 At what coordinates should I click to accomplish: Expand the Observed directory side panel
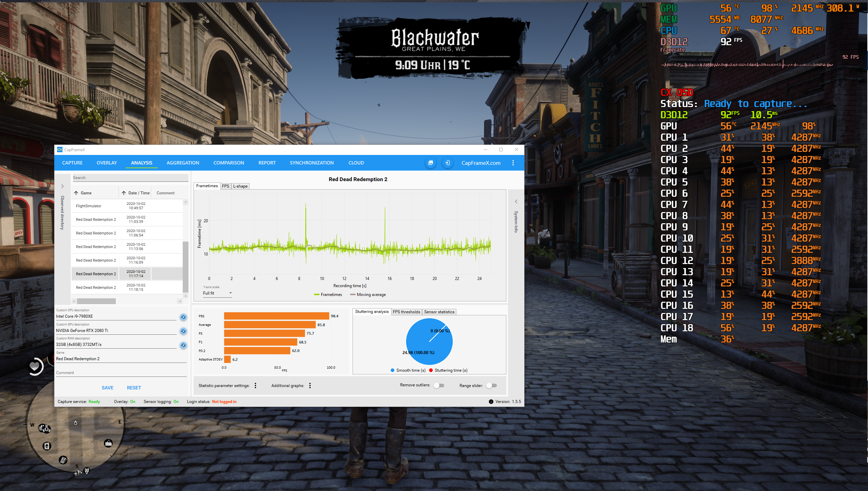click(x=62, y=186)
